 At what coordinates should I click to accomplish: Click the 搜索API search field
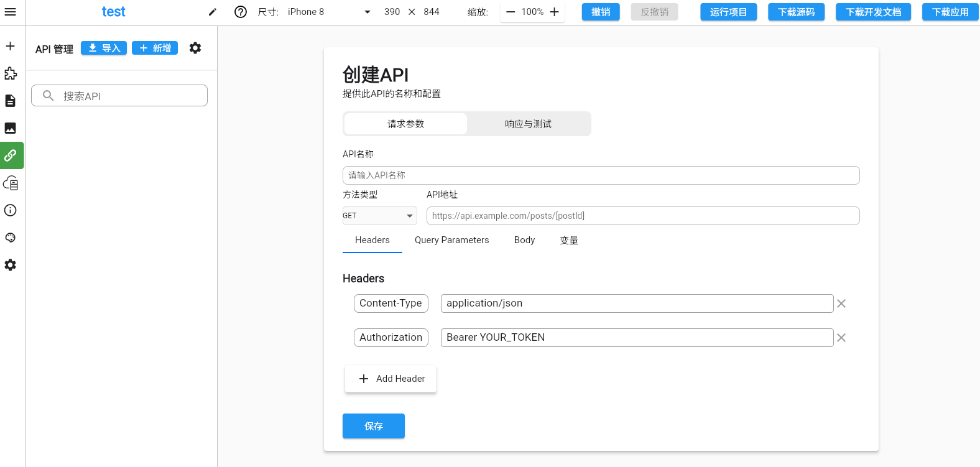(x=119, y=96)
